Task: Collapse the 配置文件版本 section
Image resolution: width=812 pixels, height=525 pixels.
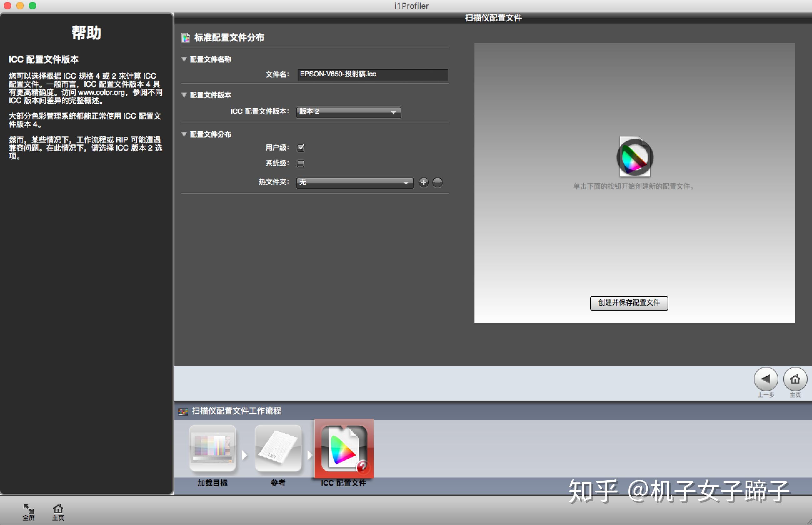Action: (184, 95)
